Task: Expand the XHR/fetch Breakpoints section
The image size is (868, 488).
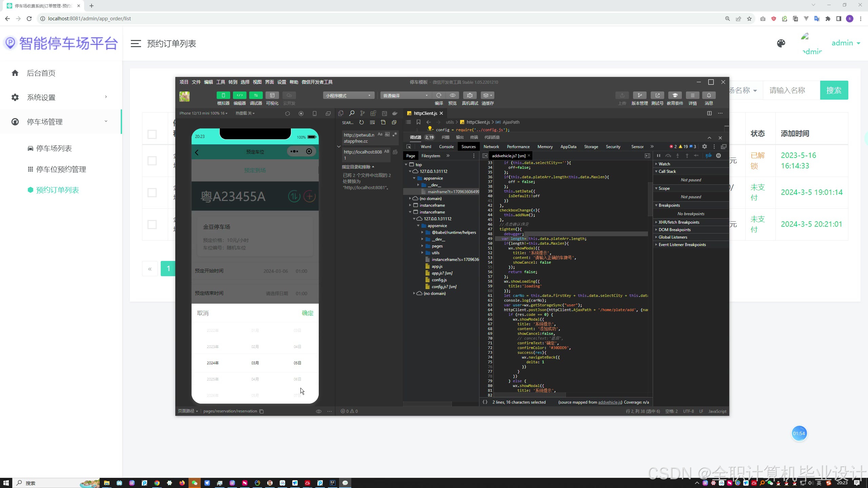Action: click(x=679, y=222)
